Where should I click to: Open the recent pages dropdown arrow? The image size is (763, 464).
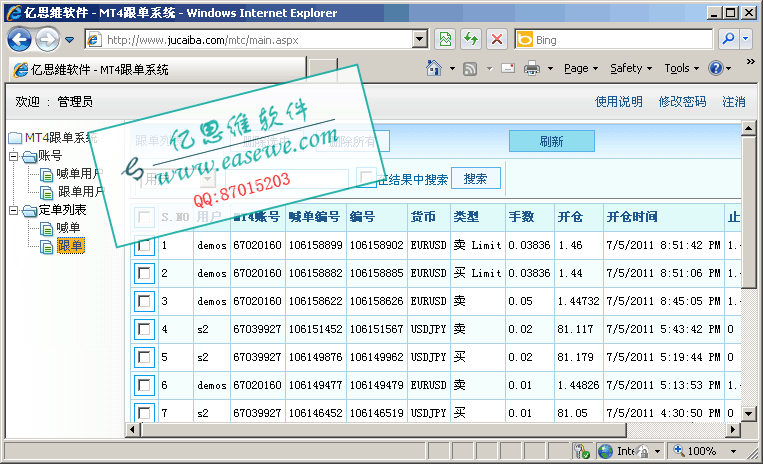pos(70,40)
